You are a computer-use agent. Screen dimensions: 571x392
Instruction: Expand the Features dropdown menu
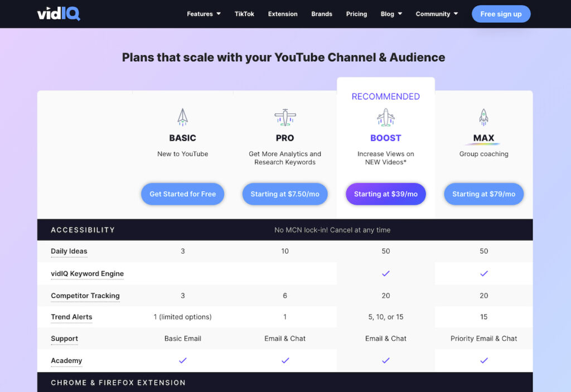point(204,14)
